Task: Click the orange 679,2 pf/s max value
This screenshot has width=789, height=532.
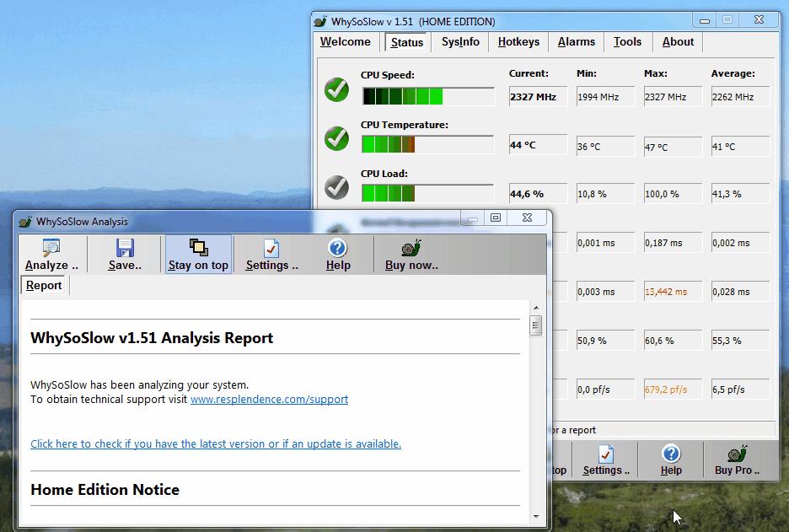Action: [x=673, y=390]
